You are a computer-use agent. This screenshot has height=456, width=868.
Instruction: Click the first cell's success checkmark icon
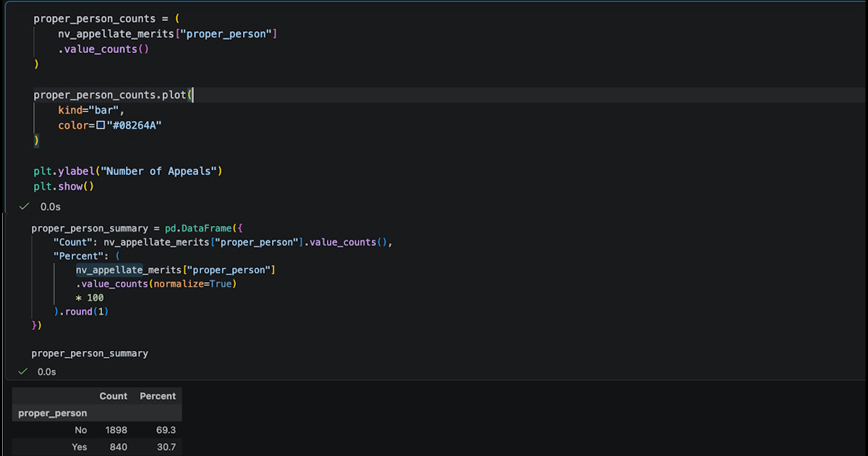[24, 206]
